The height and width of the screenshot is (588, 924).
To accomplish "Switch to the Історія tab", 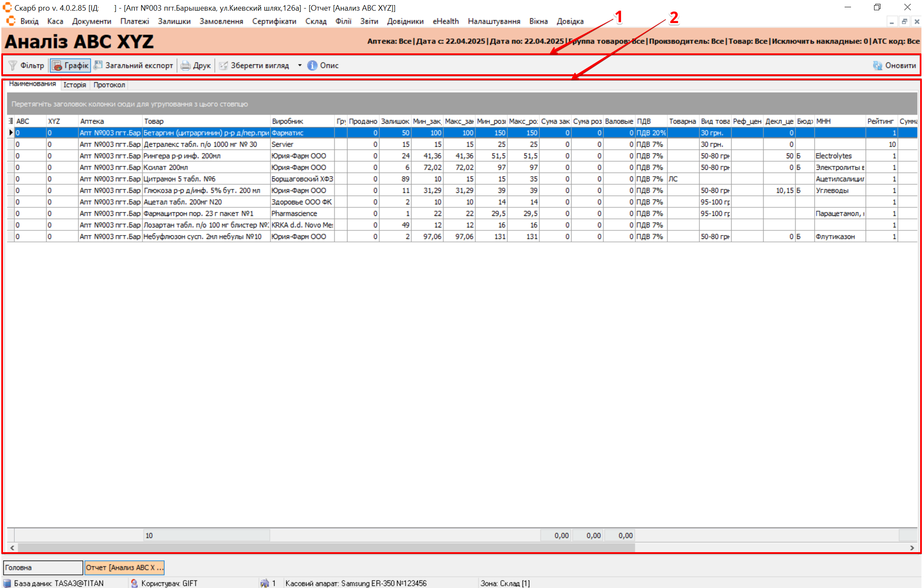I will coord(75,84).
